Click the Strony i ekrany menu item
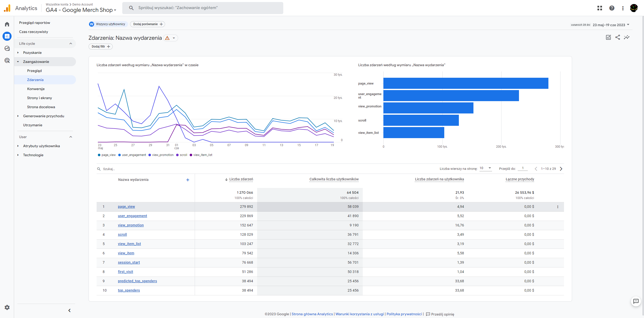The image size is (644, 318). [40, 98]
